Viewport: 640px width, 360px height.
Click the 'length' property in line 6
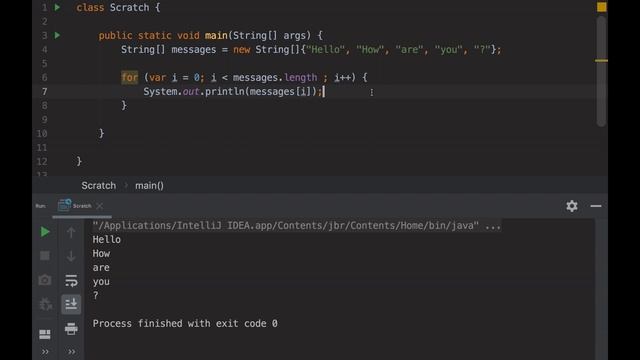coord(300,77)
